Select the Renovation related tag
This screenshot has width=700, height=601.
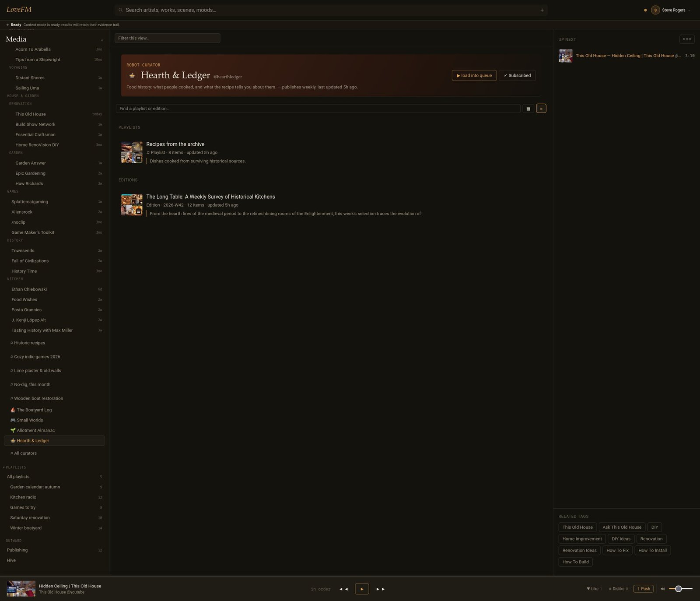(651, 539)
